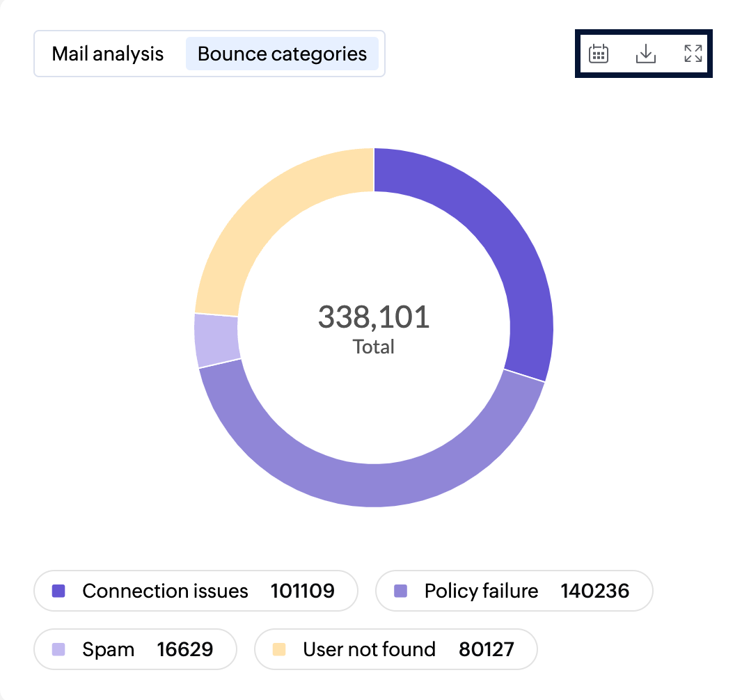
Task: Click the Connection issues legend color square
Action: pos(58,591)
